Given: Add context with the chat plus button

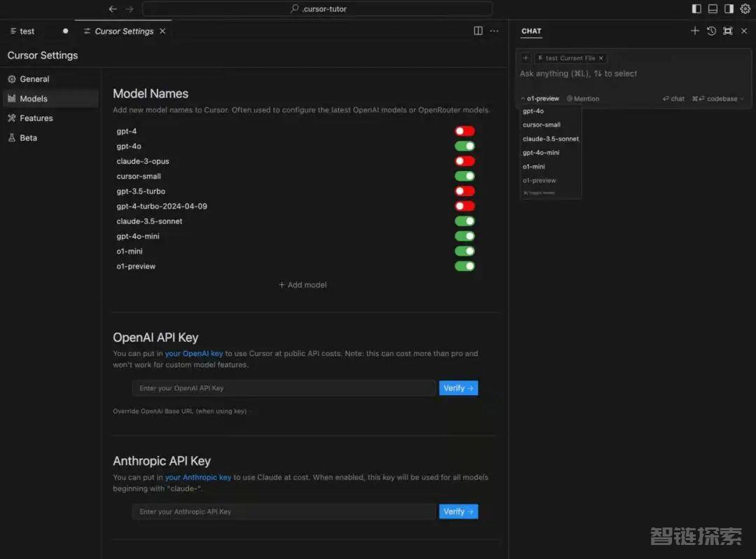Looking at the screenshot, I should [526, 58].
